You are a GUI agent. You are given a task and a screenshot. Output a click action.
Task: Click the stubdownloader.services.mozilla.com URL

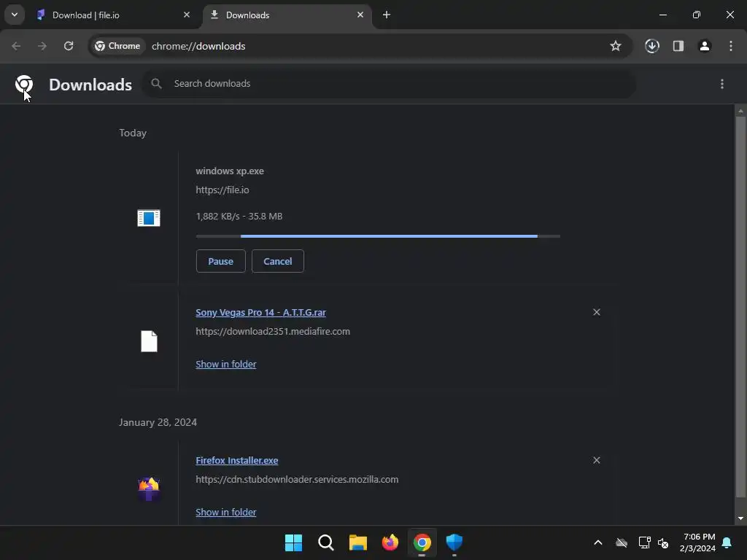(x=297, y=480)
